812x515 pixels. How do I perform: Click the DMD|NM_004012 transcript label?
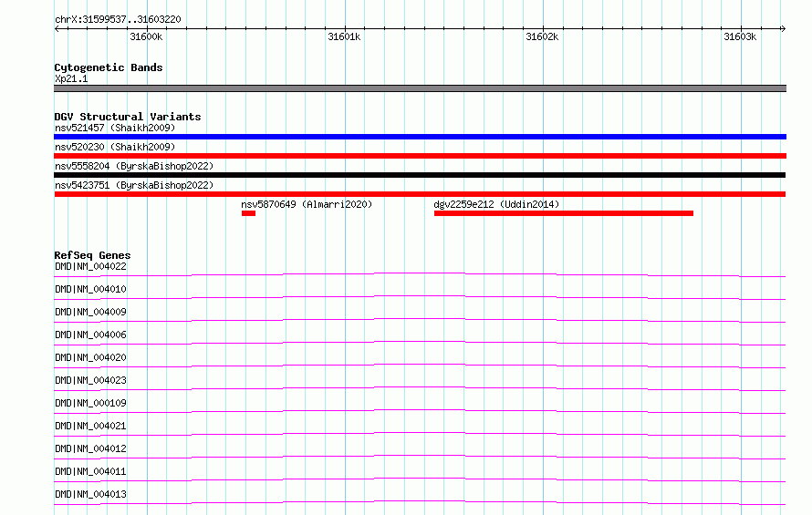click(90, 448)
